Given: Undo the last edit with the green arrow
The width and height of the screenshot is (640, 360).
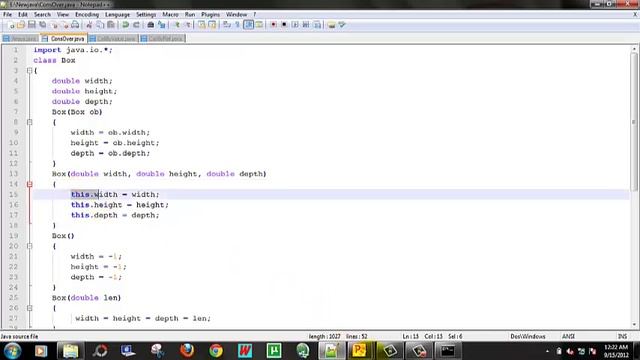Looking at the screenshot, I should [126, 25].
